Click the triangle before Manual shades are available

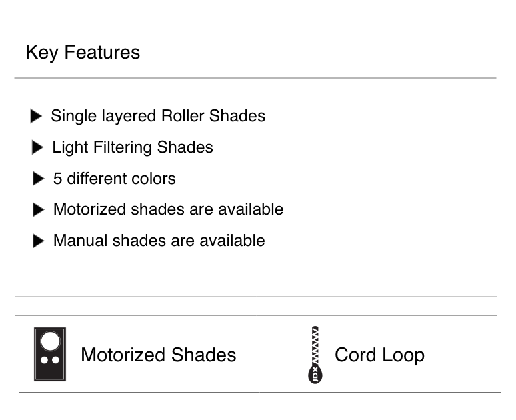tap(38, 241)
